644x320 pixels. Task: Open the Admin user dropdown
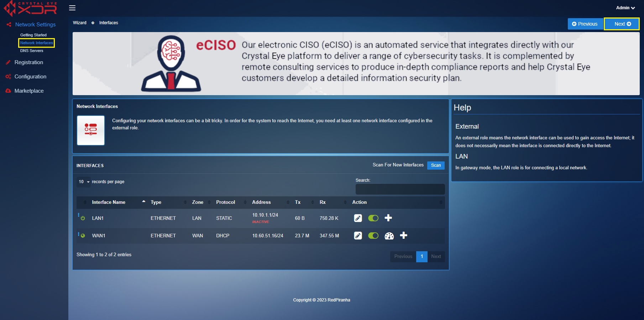coord(625,8)
